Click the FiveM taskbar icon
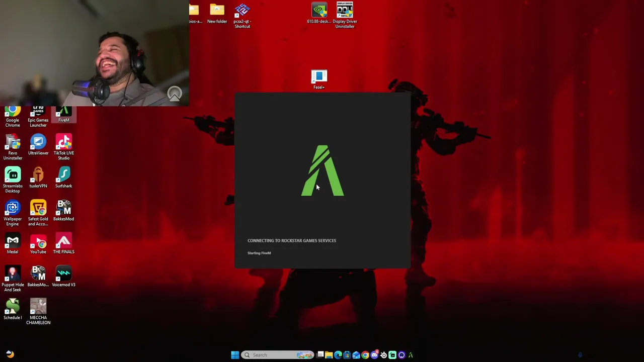 411,355
